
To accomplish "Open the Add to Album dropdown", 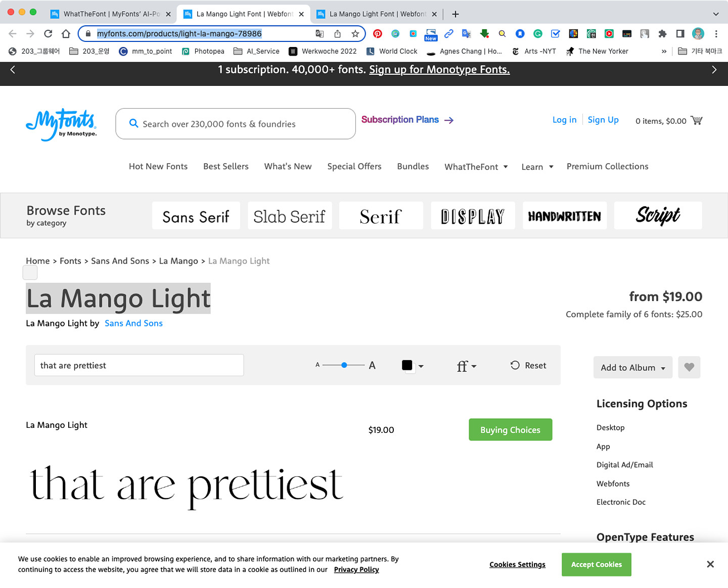I will pos(632,368).
